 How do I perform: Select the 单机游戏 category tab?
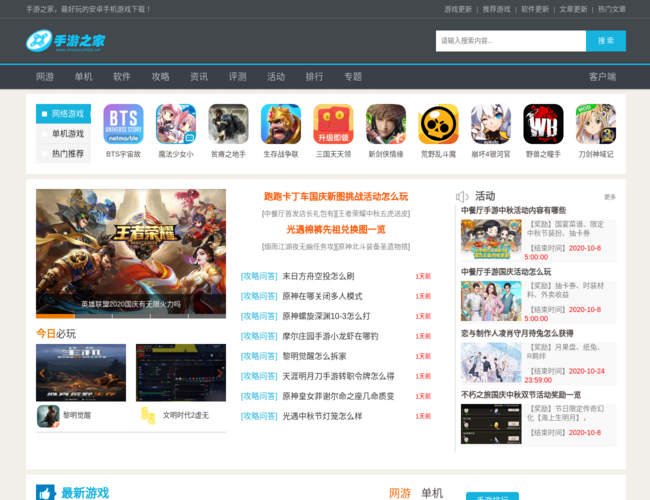click(x=63, y=133)
